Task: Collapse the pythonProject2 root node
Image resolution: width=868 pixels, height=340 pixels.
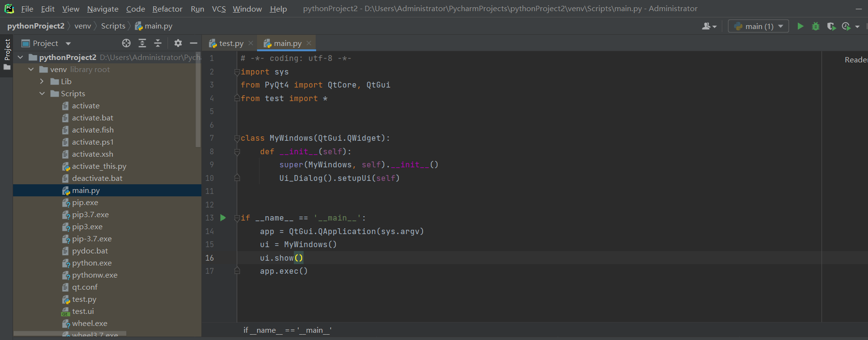Action: point(20,57)
